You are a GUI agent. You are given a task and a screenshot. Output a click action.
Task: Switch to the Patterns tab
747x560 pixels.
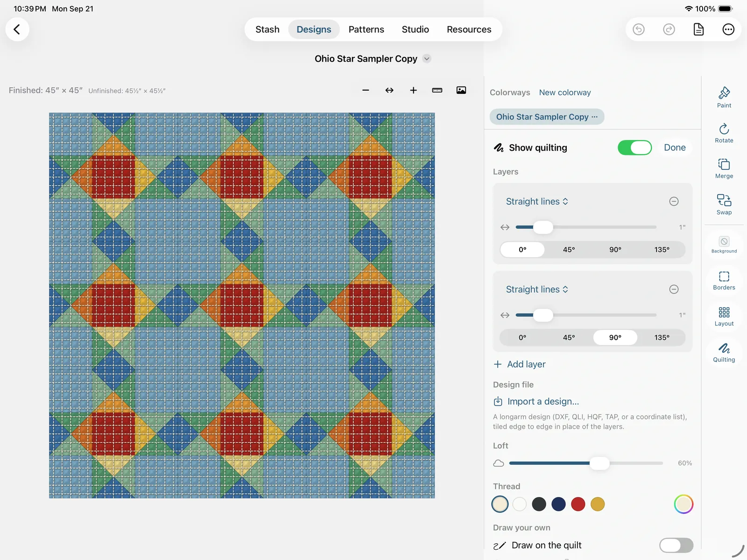(366, 29)
